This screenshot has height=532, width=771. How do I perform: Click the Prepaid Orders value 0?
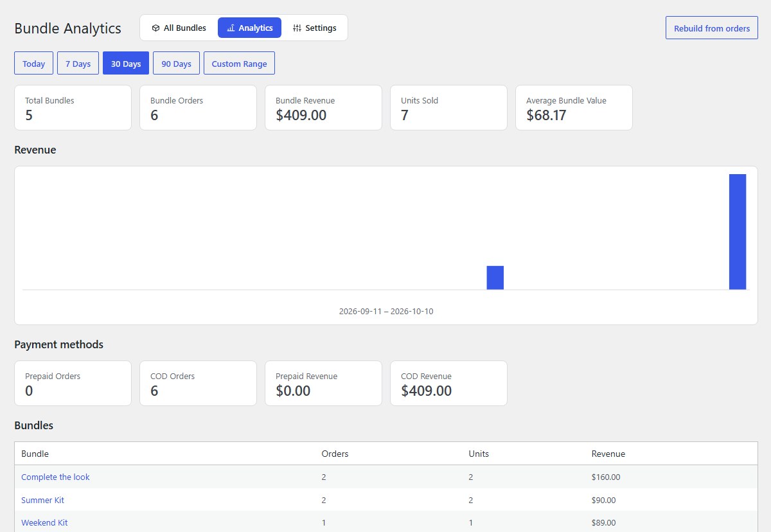point(29,391)
